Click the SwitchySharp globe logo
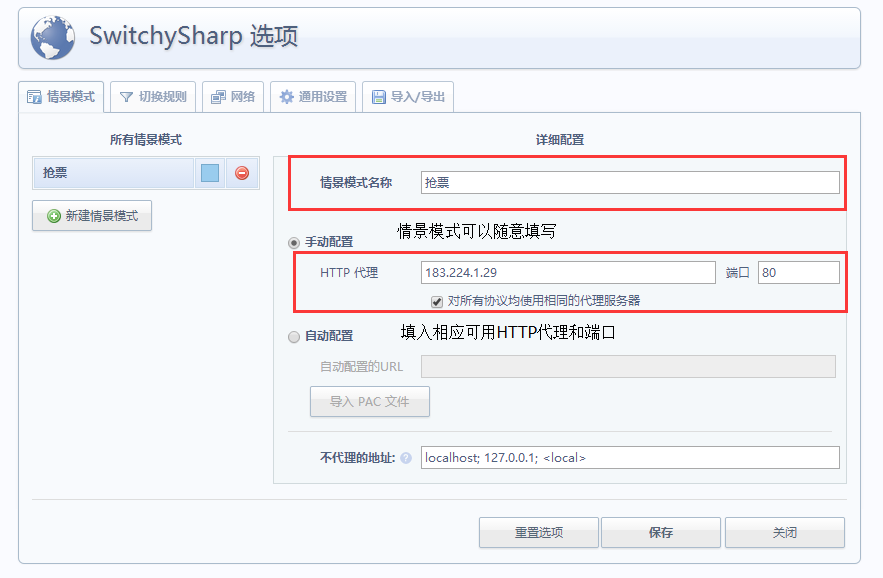 pos(52,37)
